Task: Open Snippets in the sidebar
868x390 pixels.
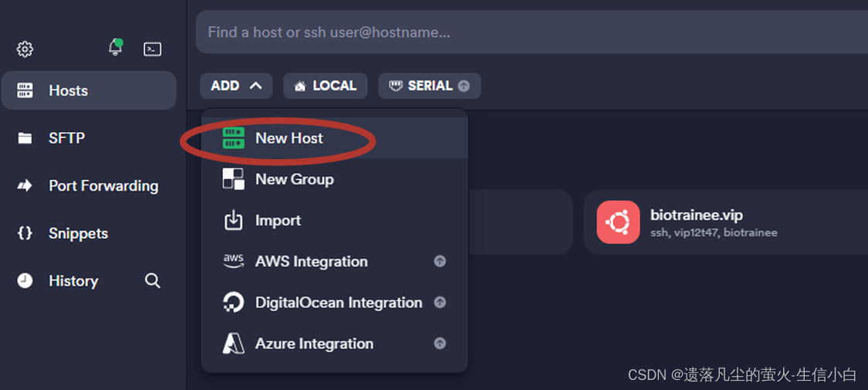Action: pyautogui.click(x=78, y=233)
